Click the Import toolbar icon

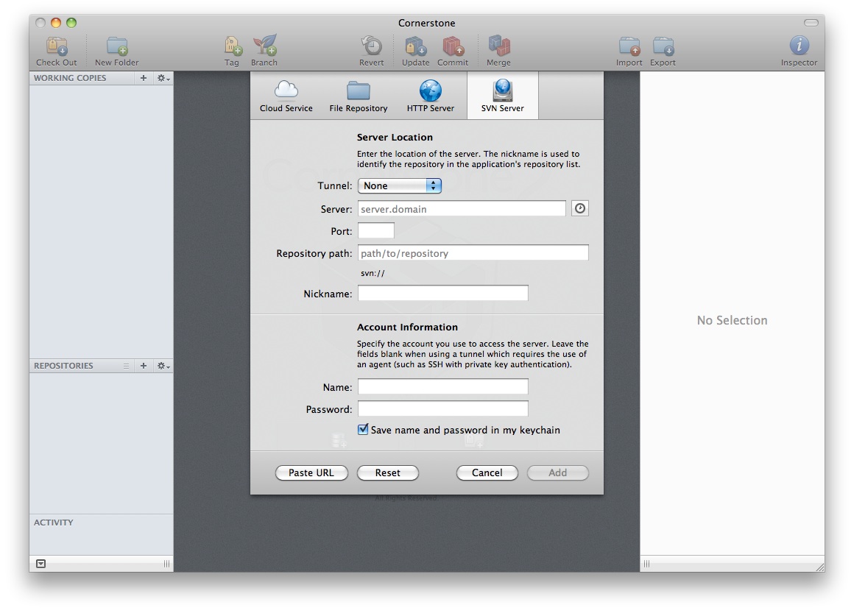pyautogui.click(x=629, y=52)
